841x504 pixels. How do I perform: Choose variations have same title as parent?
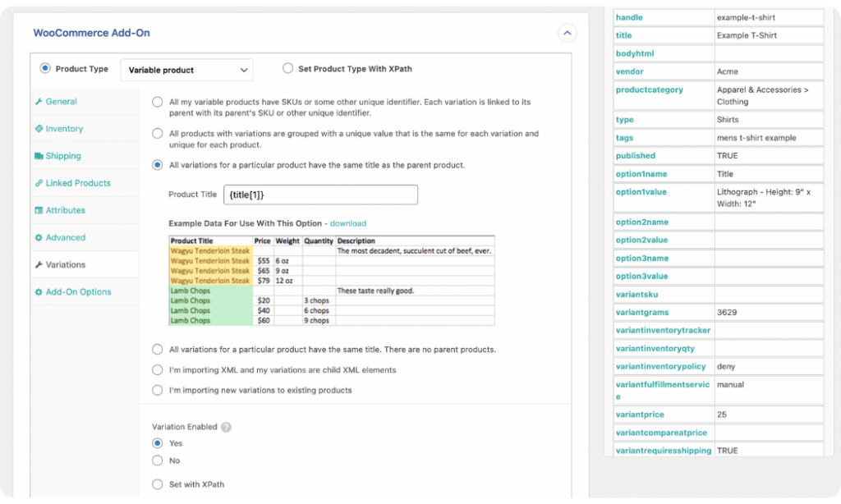point(157,165)
